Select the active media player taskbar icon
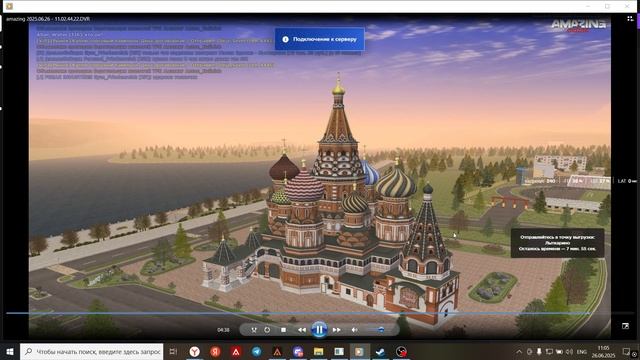Viewport: 640px width, 360px height. [360, 351]
